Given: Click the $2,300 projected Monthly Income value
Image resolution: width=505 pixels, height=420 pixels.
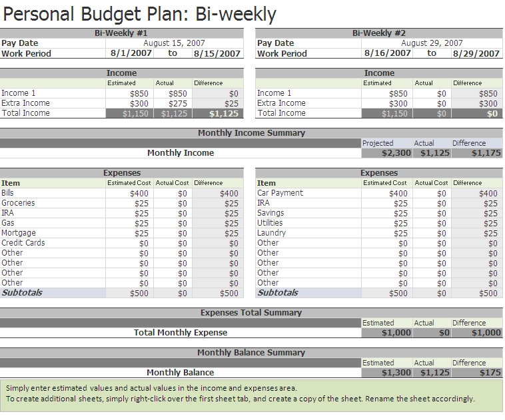Looking at the screenshot, I should pos(387,153).
